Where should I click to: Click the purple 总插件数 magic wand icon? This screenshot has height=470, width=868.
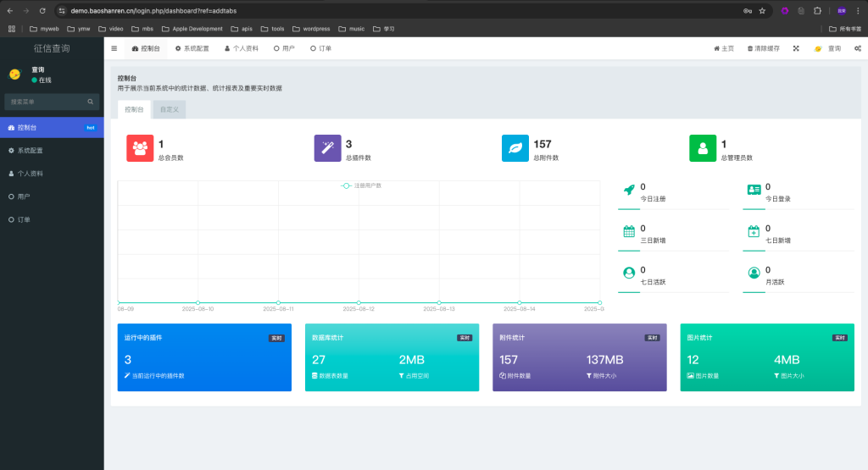point(328,148)
